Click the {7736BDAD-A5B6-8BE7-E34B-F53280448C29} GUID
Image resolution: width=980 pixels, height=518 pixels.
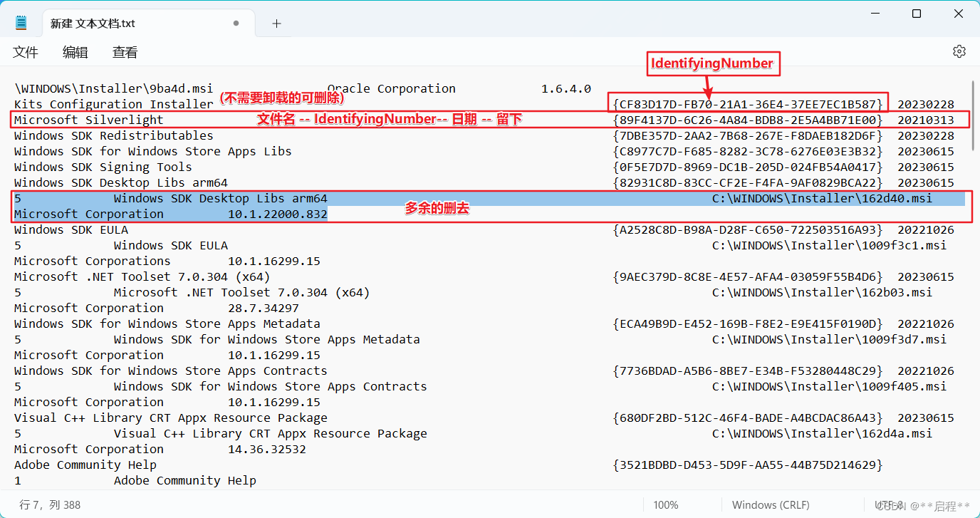pyautogui.click(x=748, y=371)
